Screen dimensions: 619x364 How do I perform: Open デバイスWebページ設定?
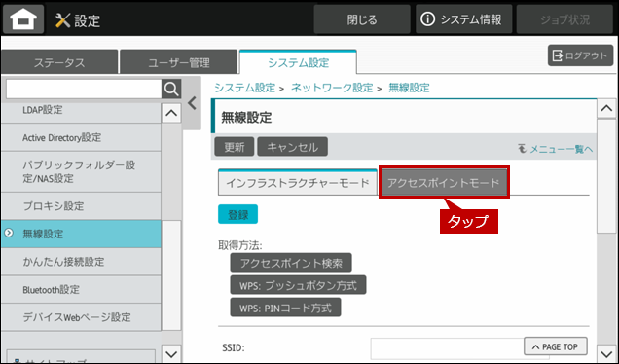81,317
